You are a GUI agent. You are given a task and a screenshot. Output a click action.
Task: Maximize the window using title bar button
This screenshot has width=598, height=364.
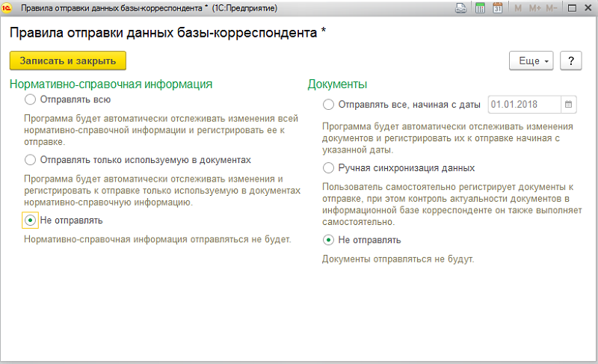click(572, 8)
